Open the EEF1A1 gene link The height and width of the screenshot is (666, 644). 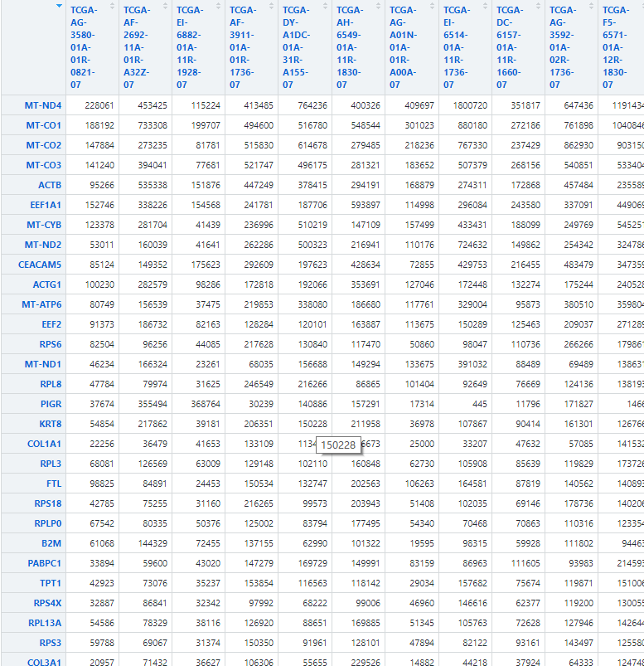pyautogui.click(x=46, y=205)
